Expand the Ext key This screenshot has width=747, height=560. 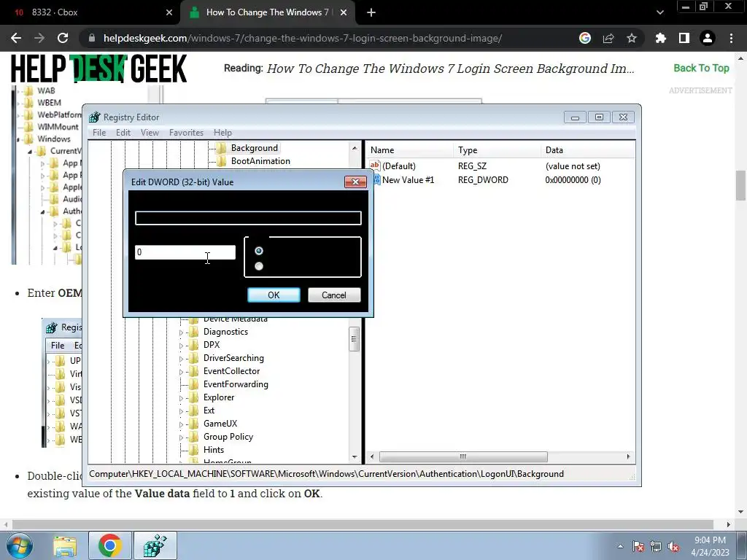tap(181, 411)
